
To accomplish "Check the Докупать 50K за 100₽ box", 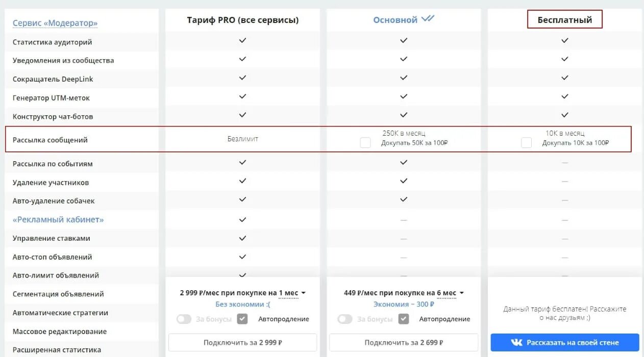I will (x=365, y=143).
